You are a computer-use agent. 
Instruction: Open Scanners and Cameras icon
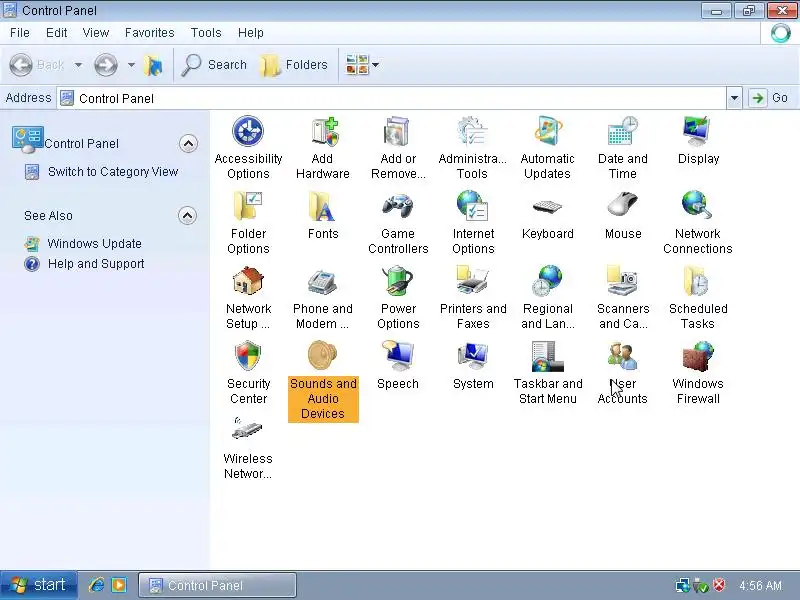click(623, 281)
